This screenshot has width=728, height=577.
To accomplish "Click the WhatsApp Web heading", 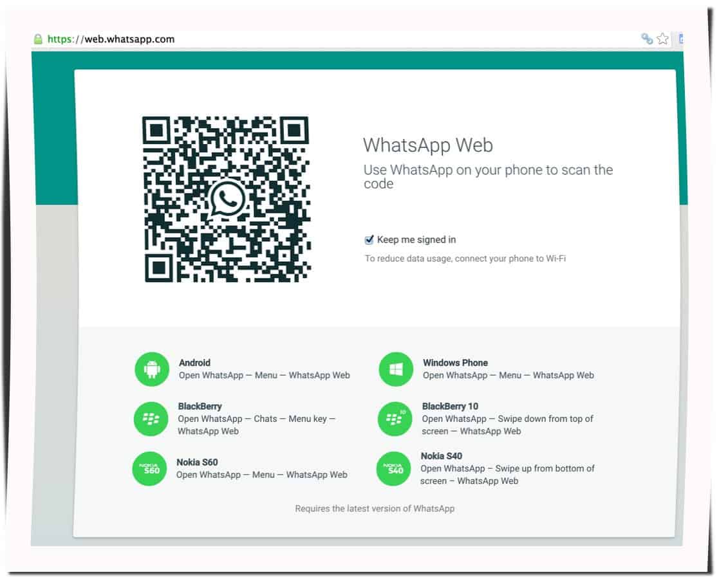I will coord(428,145).
